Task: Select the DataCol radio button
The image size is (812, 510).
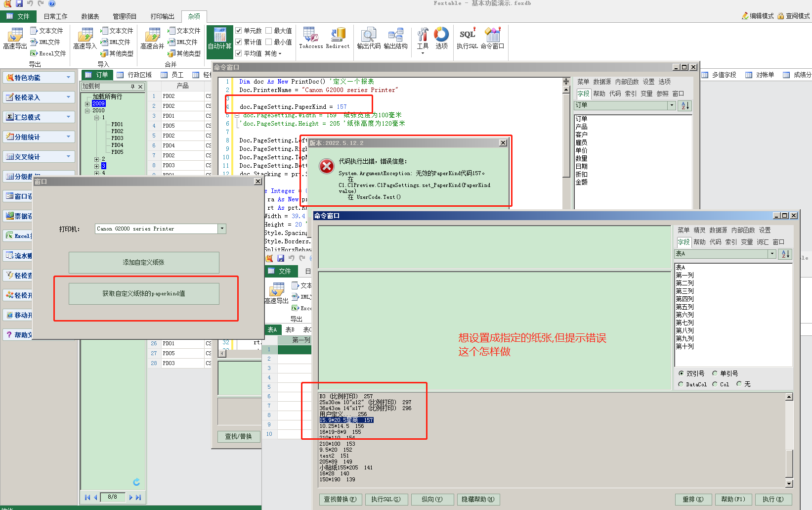Action: point(681,384)
